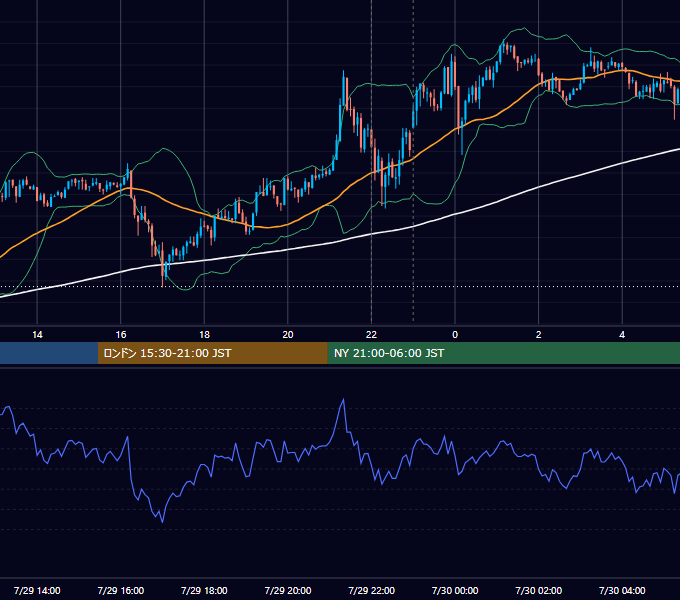The height and width of the screenshot is (600, 680).
Task: Click the 7/30 04:00 date label
Action: (622, 590)
